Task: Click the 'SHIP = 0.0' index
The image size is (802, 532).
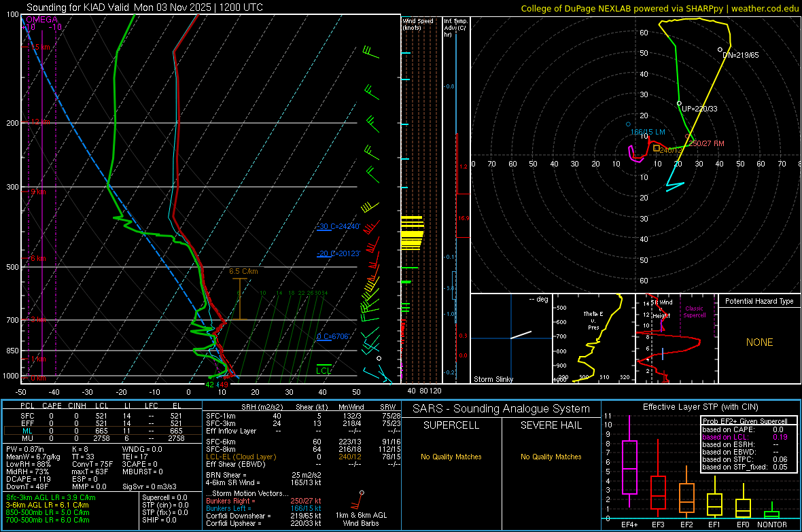Action: [159, 520]
